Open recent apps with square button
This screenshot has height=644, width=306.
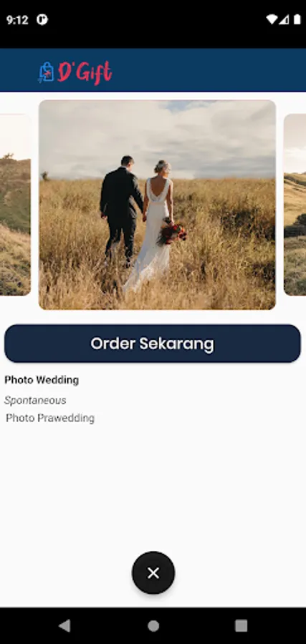[241, 625]
